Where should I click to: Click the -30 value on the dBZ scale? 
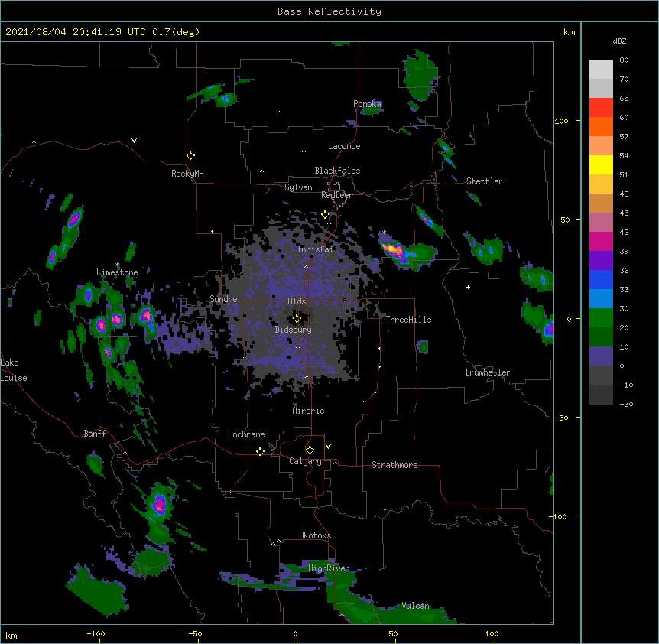click(626, 404)
